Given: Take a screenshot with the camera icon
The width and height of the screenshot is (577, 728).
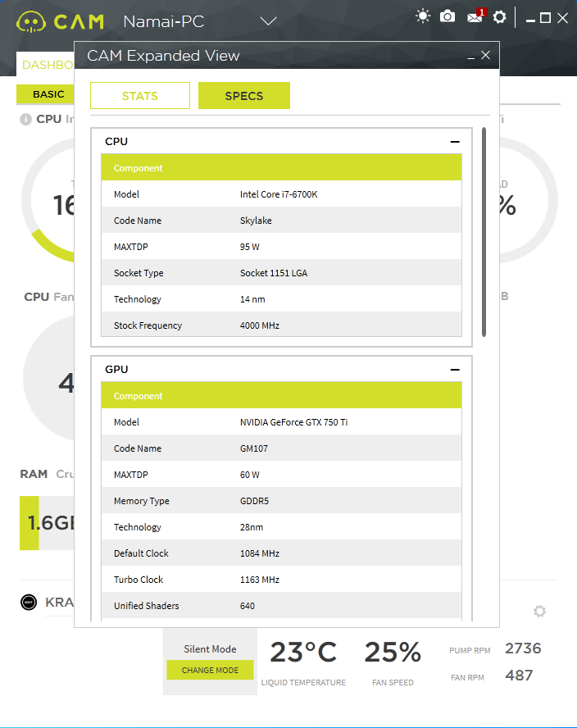Looking at the screenshot, I should coord(448,16).
